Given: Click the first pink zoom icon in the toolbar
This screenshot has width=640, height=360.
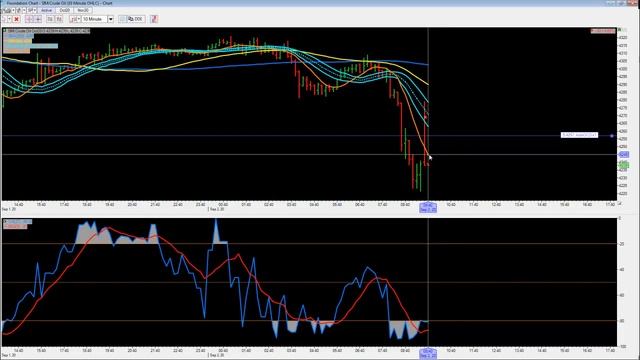Looking at the screenshot, I should [x=29, y=19].
